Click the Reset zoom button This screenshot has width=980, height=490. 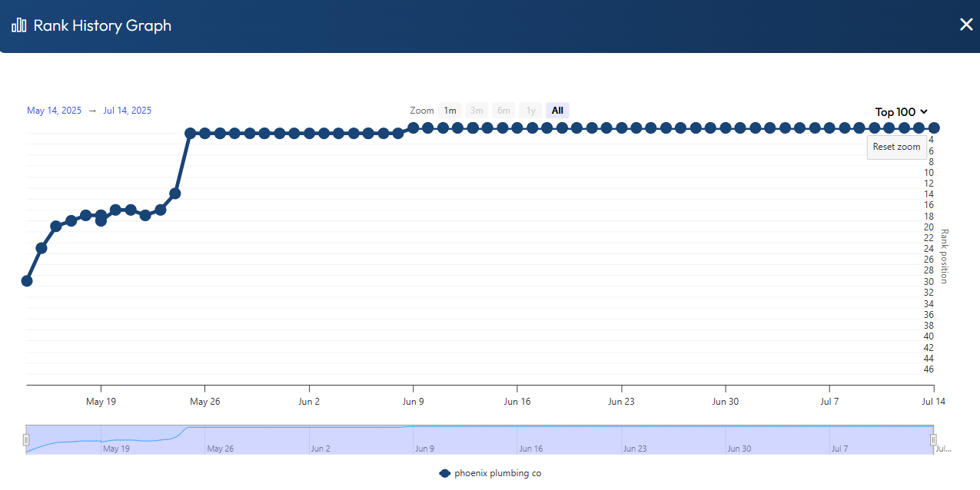896,147
